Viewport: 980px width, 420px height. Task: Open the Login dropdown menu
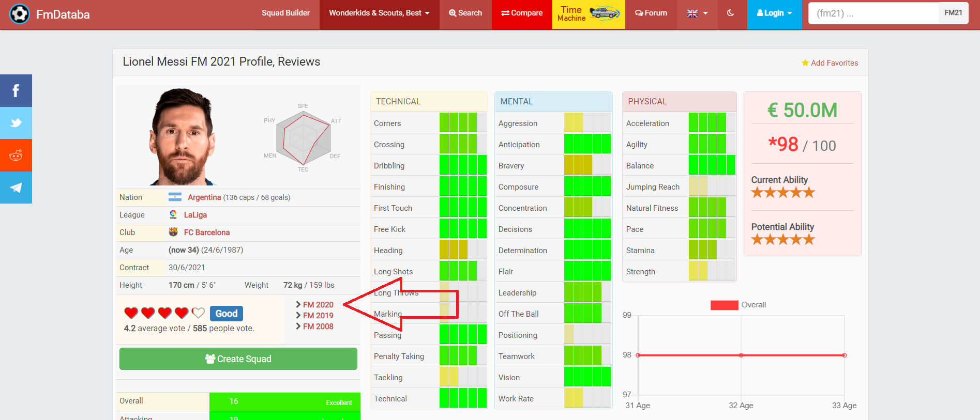[x=774, y=13]
